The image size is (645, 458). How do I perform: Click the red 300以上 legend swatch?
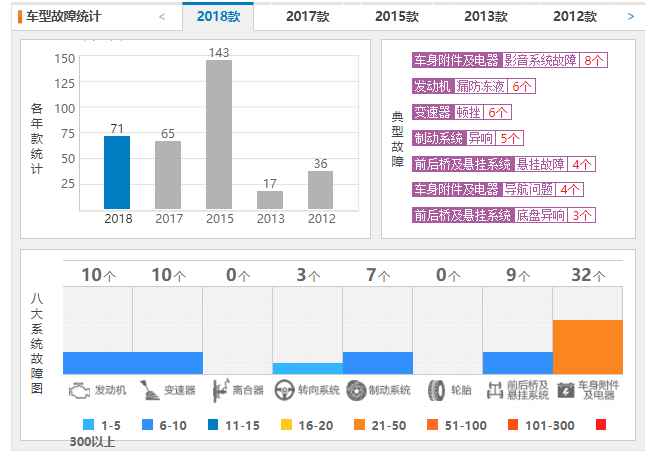point(601,425)
